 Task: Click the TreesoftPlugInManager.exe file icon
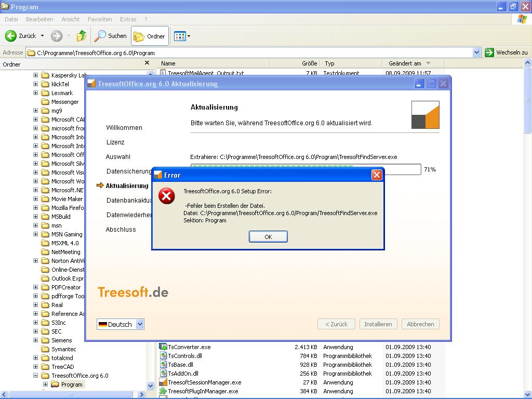[x=163, y=391]
